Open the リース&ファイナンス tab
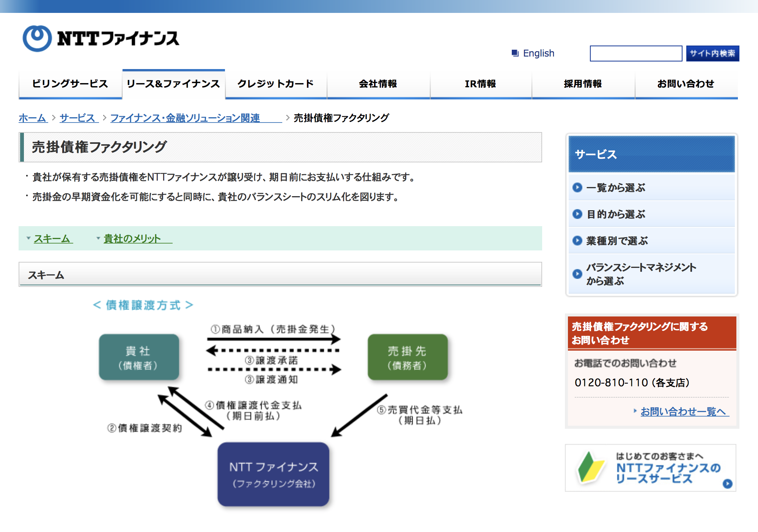Viewport: 758px width, 532px height. pyautogui.click(x=173, y=84)
